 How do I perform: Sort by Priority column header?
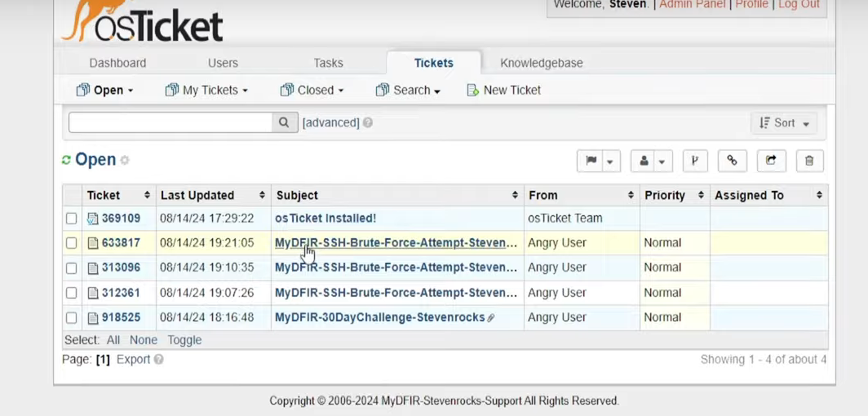(674, 195)
